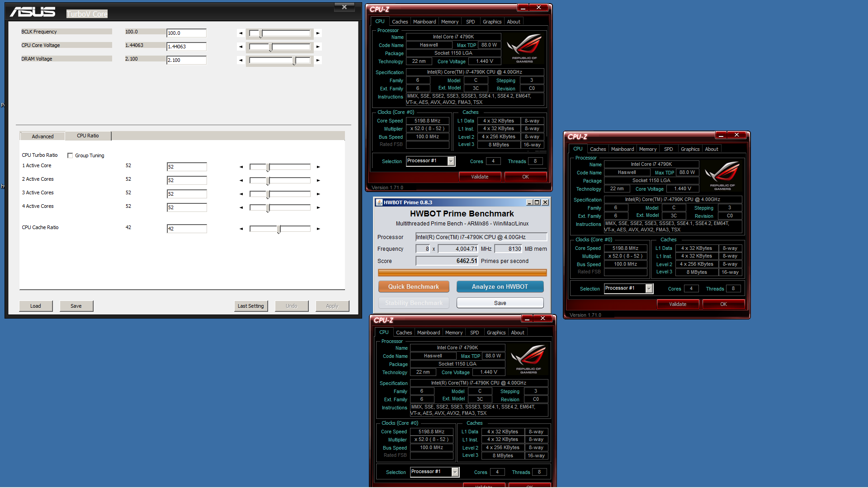The height and width of the screenshot is (488, 868).
Task: Click the BCLK Frequency slider
Action: click(280, 33)
